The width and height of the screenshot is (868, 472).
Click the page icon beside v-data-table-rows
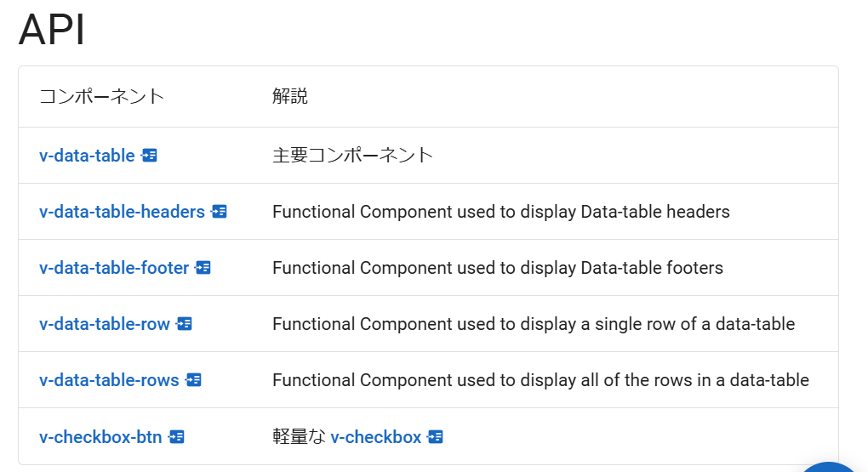coord(194,380)
